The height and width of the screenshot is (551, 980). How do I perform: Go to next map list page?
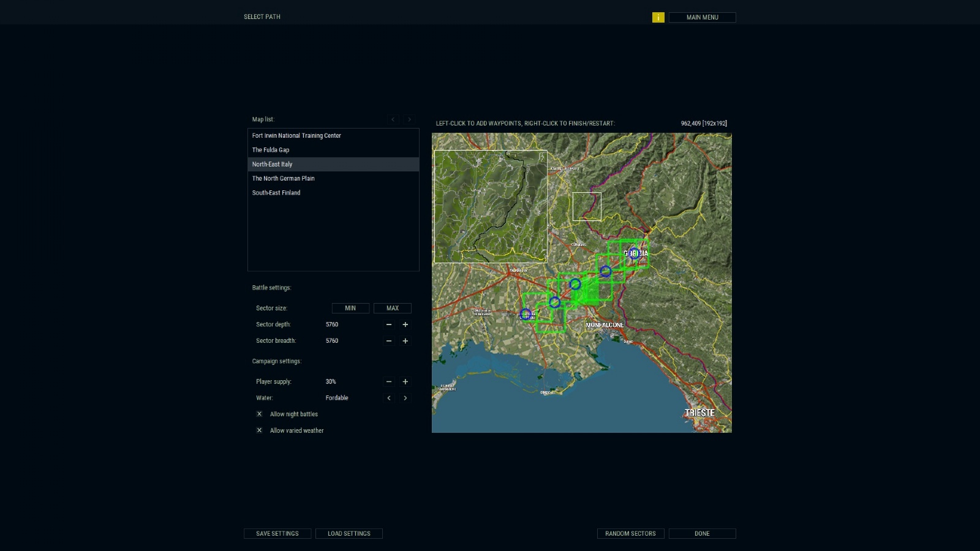click(x=410, y=119)
